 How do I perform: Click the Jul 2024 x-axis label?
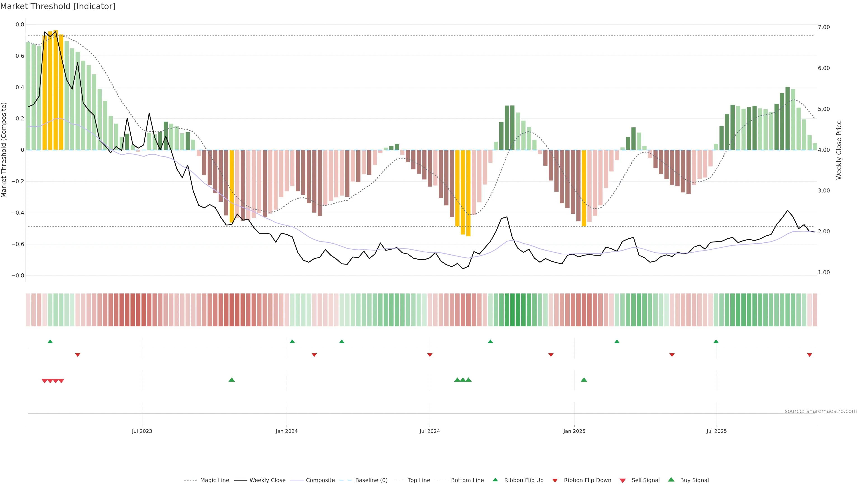(x=430, y=431)
